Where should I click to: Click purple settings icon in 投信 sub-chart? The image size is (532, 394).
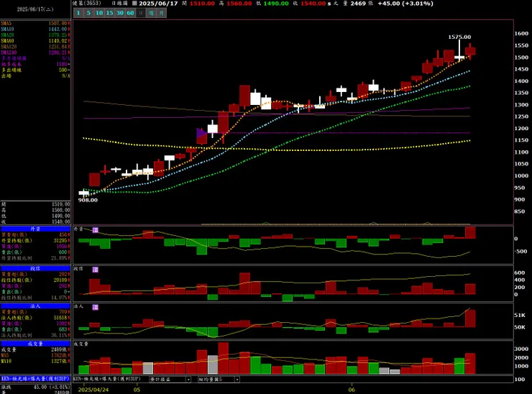pos(96,270)
